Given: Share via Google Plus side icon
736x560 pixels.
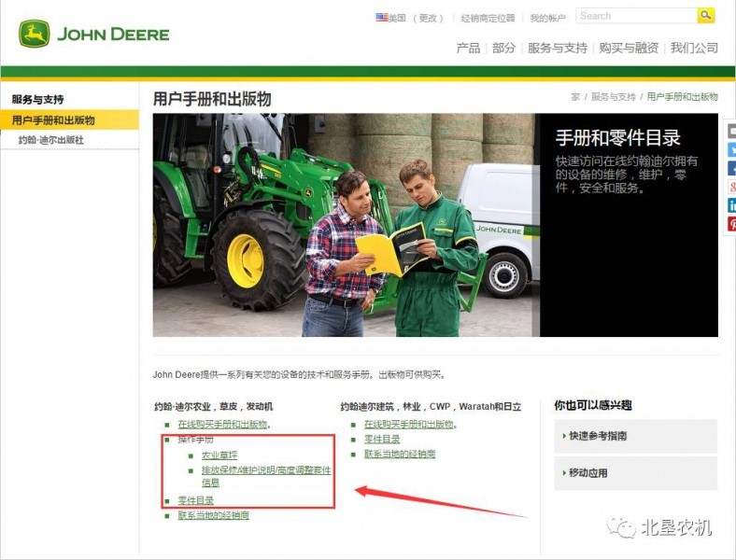Looking at the screenshot, I should coord(731,187).
